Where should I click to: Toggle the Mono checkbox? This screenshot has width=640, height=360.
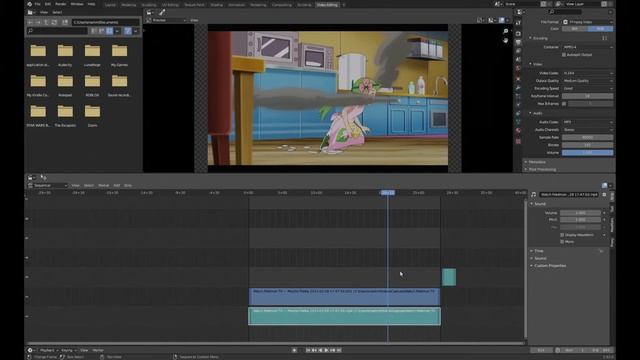pos(562,242)
